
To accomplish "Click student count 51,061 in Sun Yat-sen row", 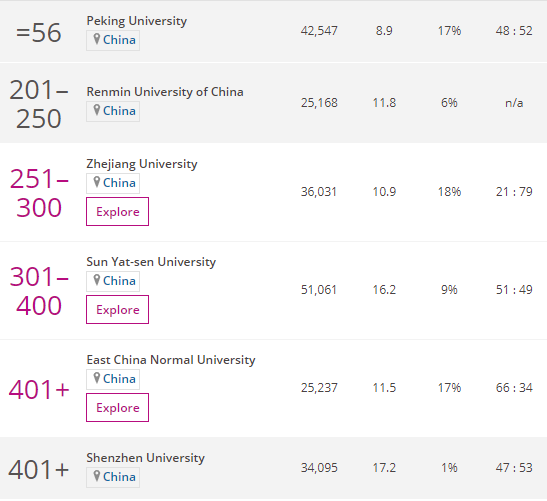I will coord(319,290).
